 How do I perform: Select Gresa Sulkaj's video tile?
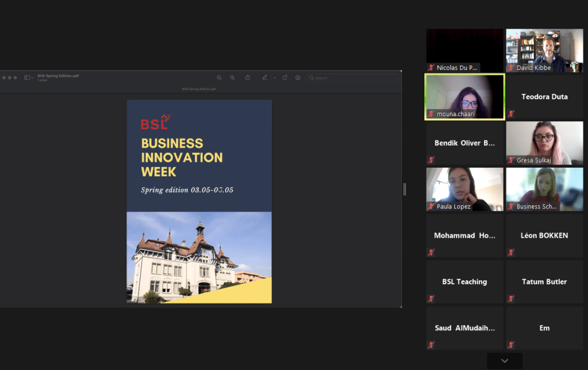[544, 143]
